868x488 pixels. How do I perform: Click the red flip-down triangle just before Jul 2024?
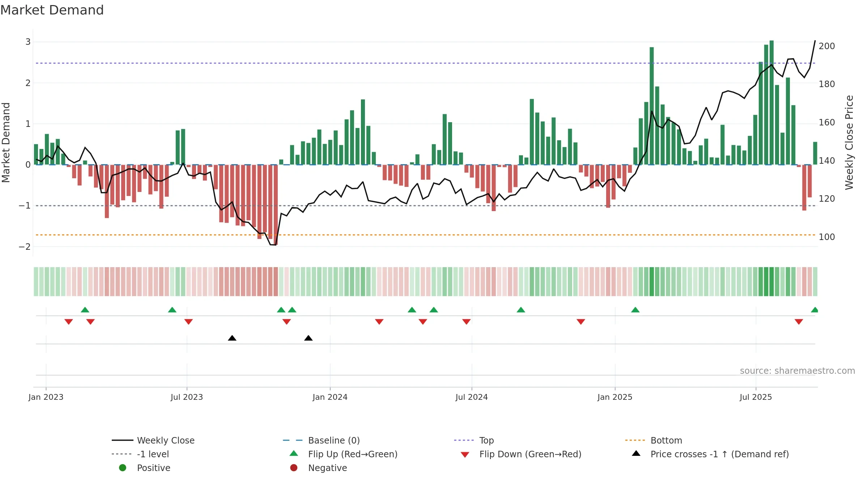(x=467, y=322)
